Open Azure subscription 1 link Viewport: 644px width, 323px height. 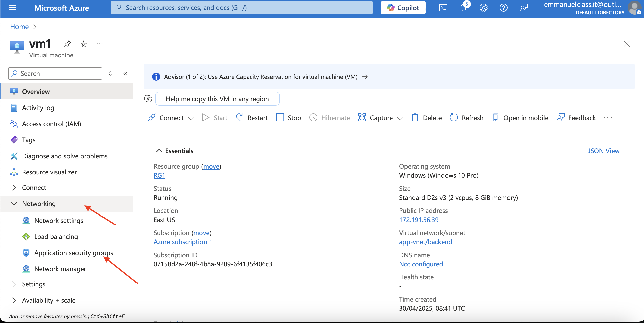pyautogui.click(x=183, y=242)
